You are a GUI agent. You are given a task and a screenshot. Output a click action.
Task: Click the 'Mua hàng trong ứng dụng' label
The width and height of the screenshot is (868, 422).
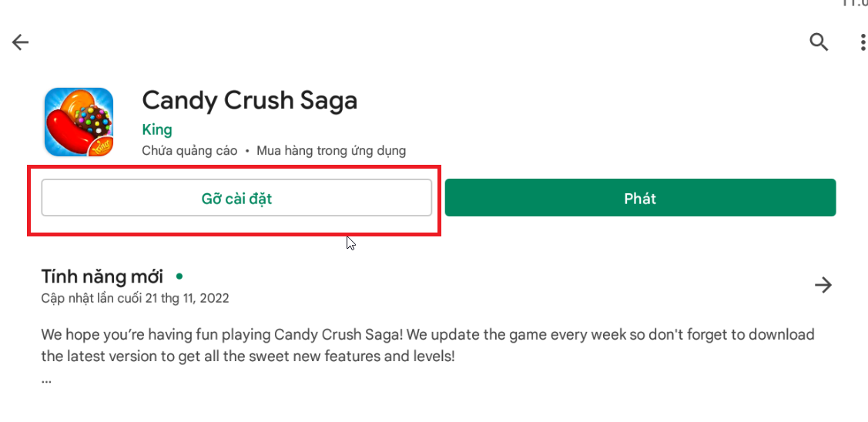(x=331, y=150)
